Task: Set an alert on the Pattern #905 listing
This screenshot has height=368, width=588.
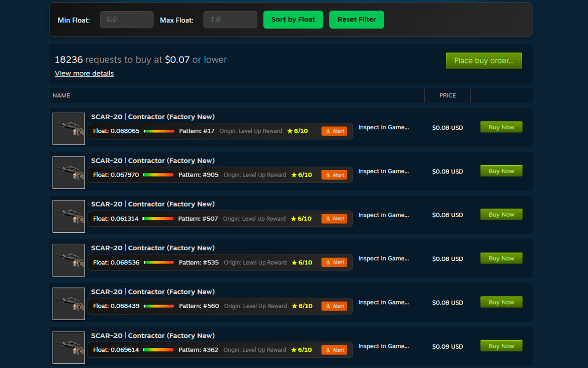Action: pyautogui.click(x=334, y=175)
